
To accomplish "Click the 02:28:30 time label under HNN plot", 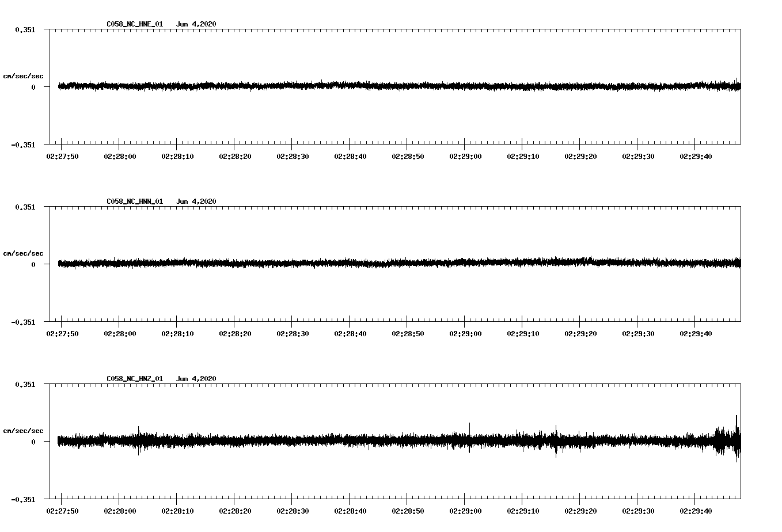I will click(x=293, y=334).
